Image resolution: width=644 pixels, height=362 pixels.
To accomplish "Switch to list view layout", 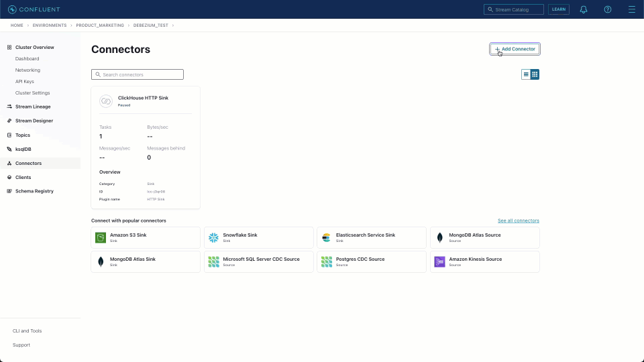I will pyautogui.click(x=526, y=74).
